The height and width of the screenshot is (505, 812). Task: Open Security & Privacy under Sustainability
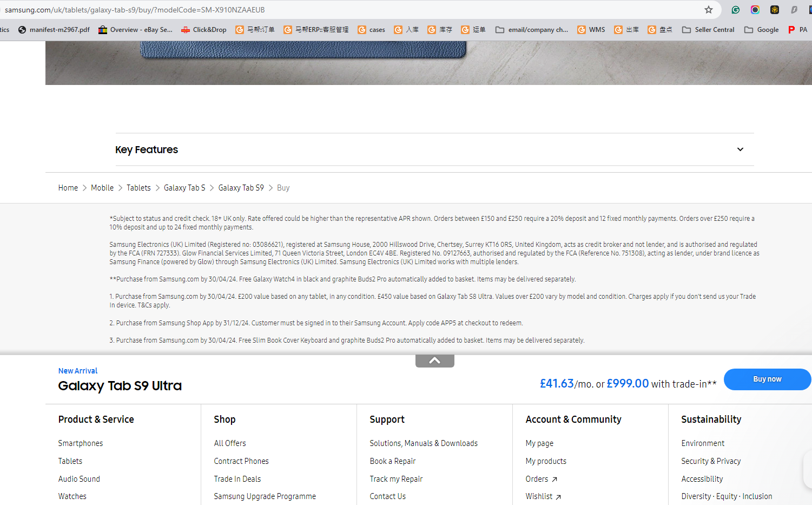click(711, 461)
